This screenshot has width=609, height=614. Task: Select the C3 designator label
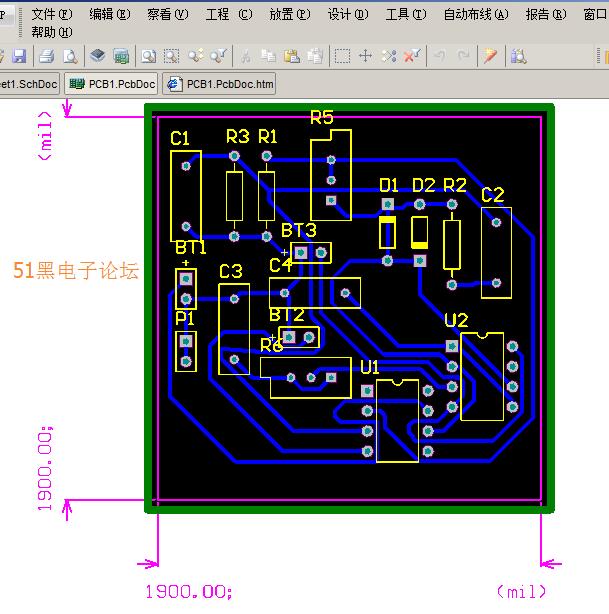coord(231,271)
